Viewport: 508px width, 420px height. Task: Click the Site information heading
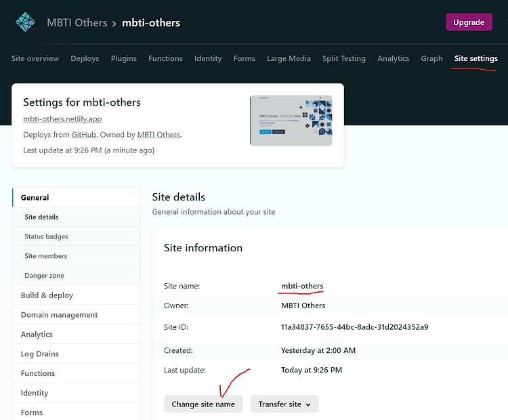point(203,247)
